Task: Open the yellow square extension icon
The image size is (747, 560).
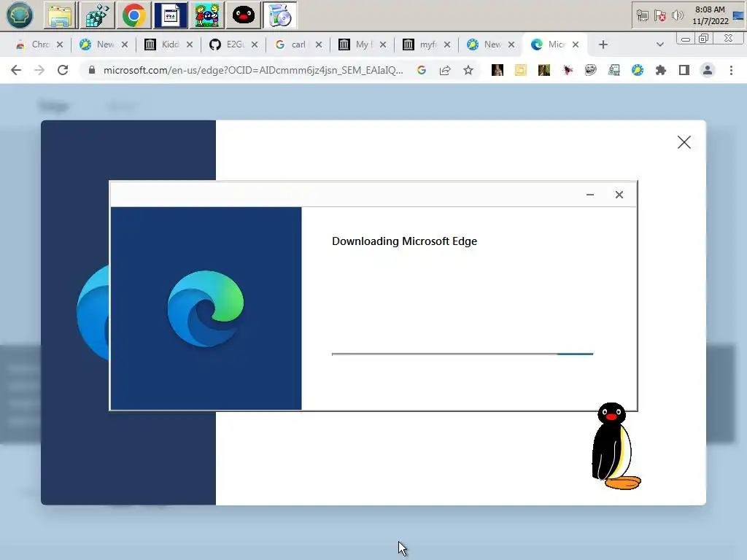Action: click(x=521, y=71)
